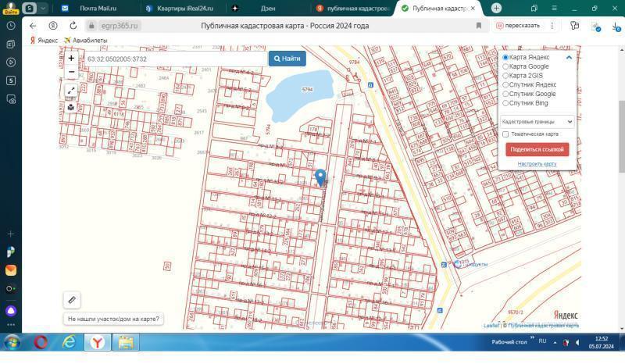Click the cadastral number search field

pyautogui.click(x=176, y=59)
